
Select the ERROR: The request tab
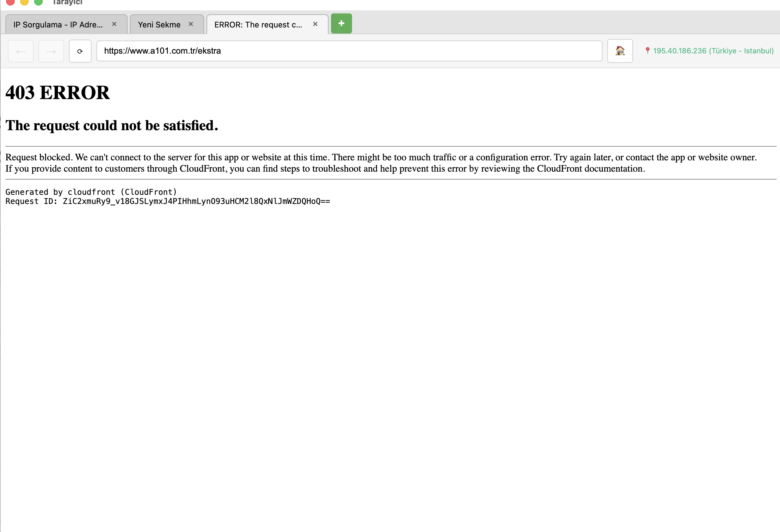click(267, 24)
